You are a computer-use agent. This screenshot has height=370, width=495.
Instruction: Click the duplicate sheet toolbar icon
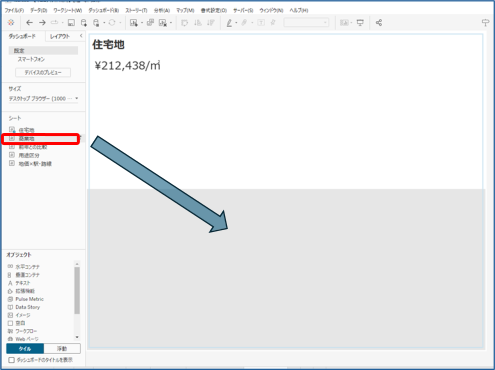coord(150,23)
